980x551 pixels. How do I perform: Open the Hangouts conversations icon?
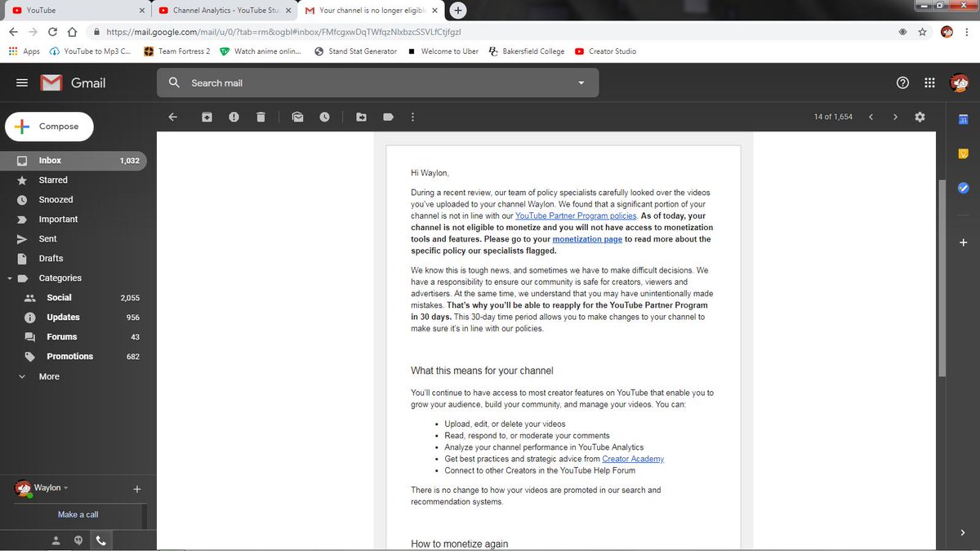pyautogui.click(x=78, y=540)
